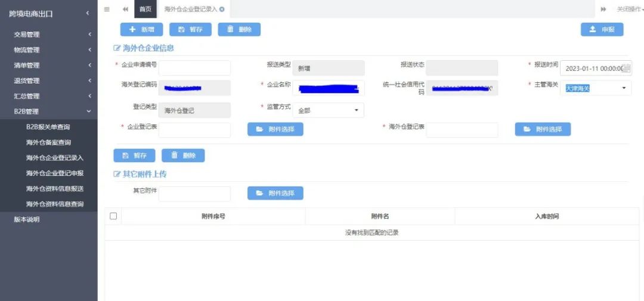Close the 海外仓企业登记录入 tab

coord(222,9)
